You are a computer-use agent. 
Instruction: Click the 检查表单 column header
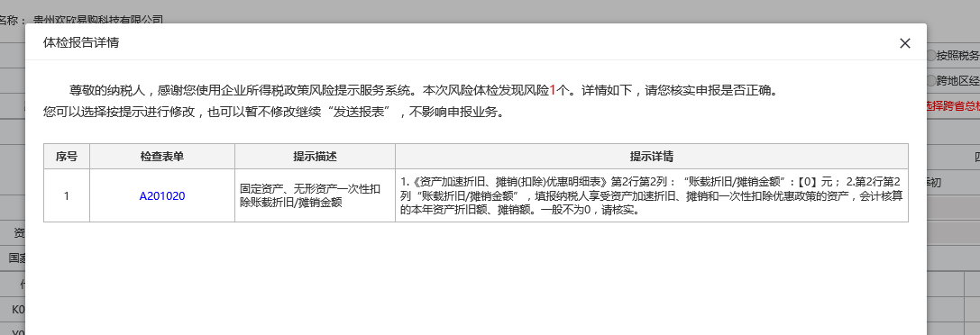point(162,156)
